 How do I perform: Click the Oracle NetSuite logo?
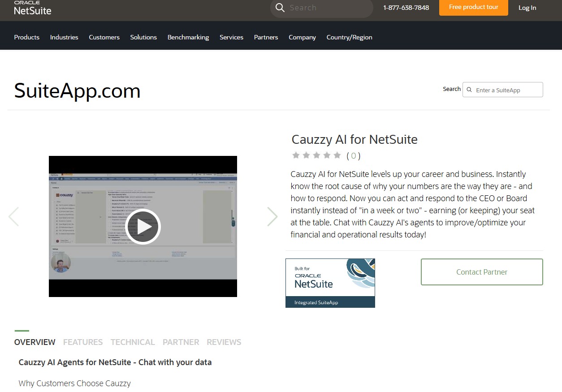pos(32,8)
